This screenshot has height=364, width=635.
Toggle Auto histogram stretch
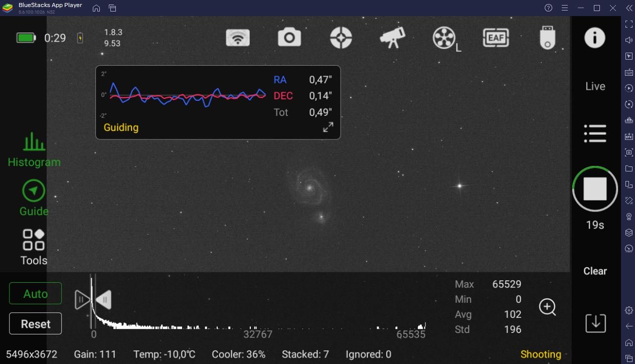pyautogui.click(x=36, y=293)
